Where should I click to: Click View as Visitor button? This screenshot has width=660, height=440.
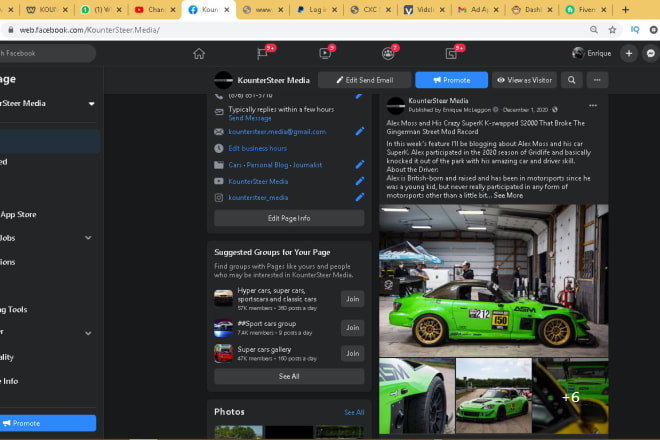coord(524,80)
